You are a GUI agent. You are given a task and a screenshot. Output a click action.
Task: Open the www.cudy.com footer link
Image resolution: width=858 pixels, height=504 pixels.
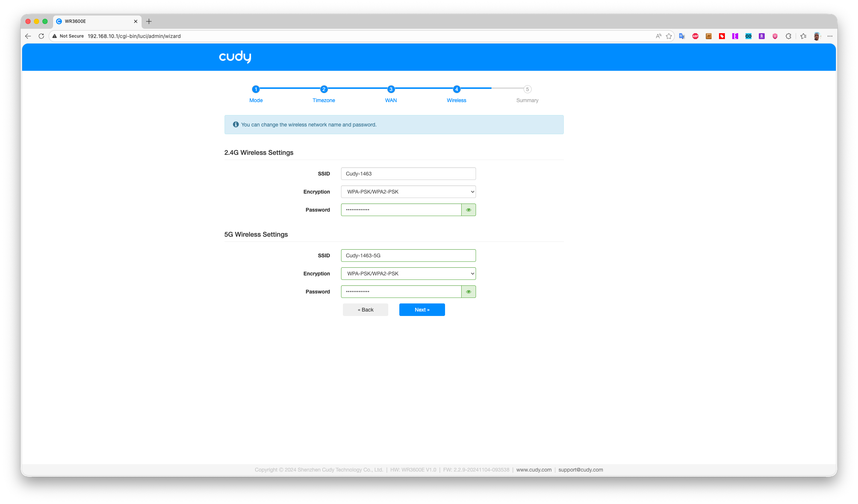(534, 470)
